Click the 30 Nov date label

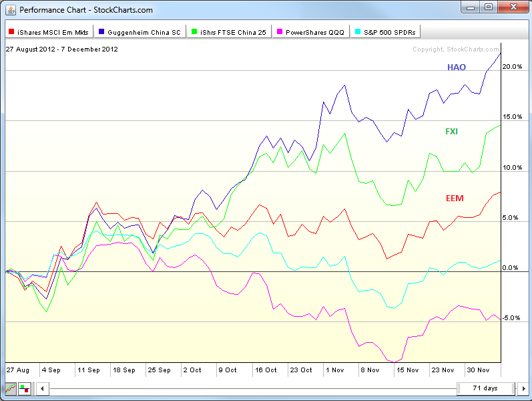[478, 370]
